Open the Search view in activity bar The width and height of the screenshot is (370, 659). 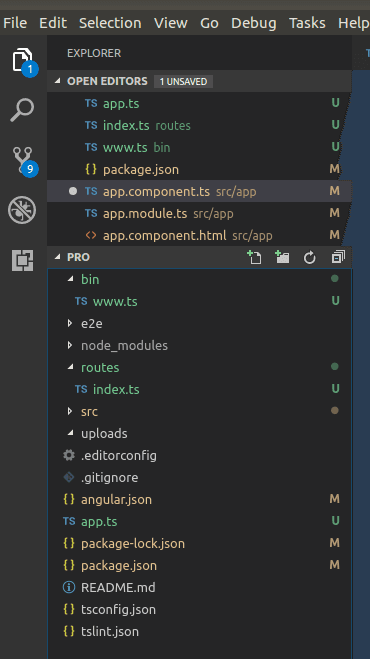point(22,110)
